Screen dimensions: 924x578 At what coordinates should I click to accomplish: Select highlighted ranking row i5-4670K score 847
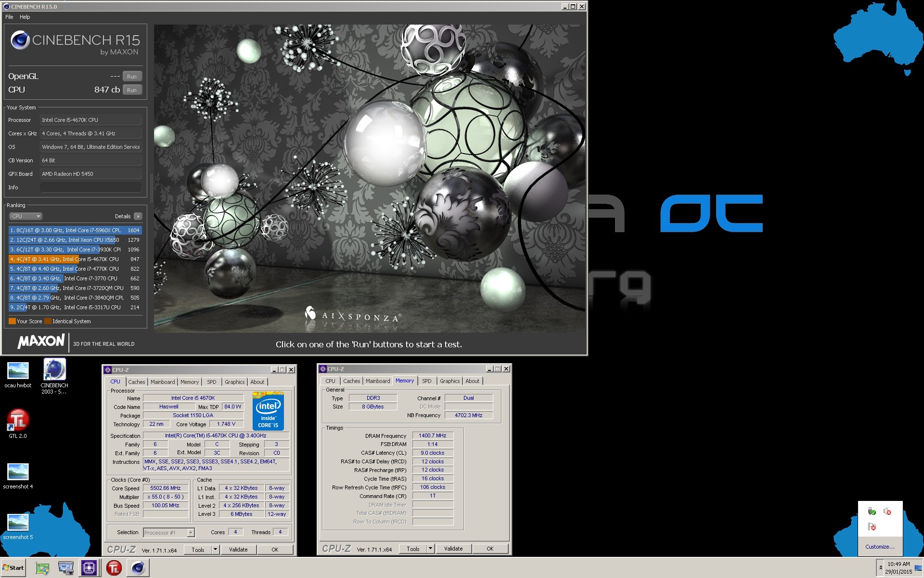point(75,259)
